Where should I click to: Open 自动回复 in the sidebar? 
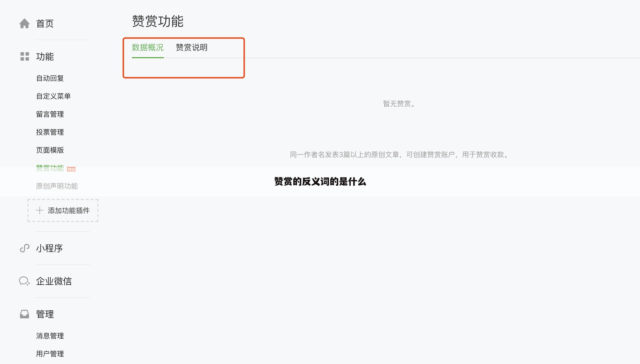click(50, 78)
